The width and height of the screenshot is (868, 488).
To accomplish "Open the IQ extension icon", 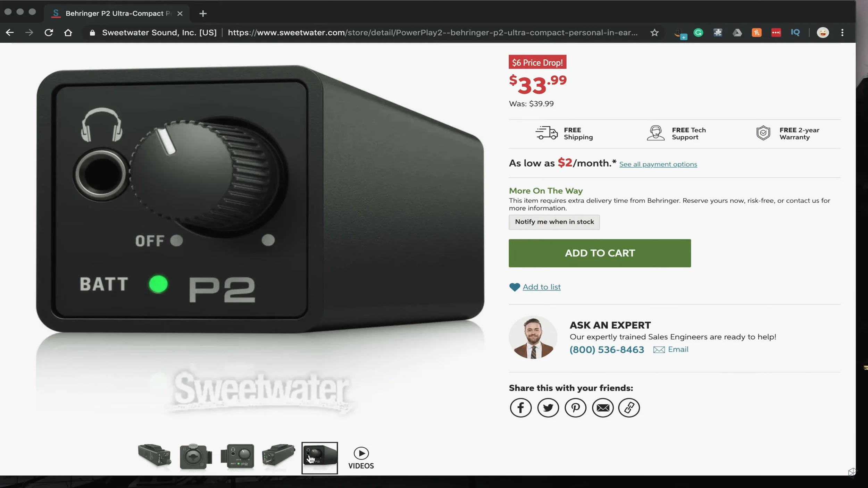I will tap(795, 33).
